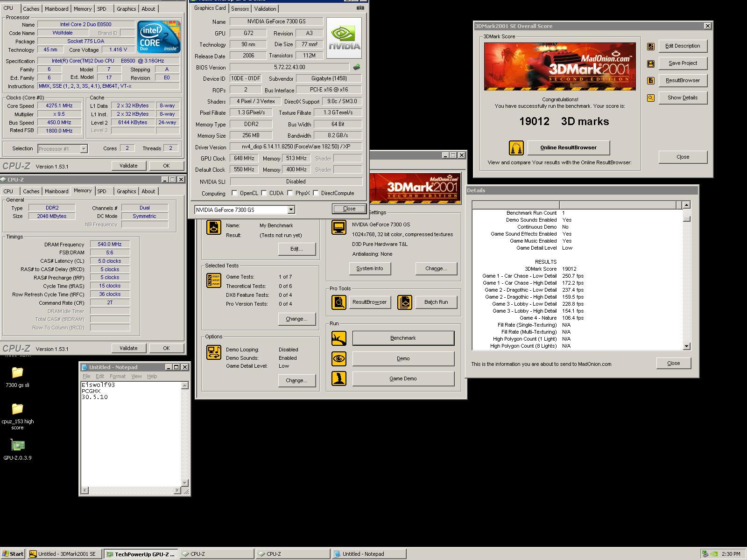This screenshot has height=560, width=747.
Task: Click the Intel Core 2 Duo logo
Action: click(x=159, y=36)
